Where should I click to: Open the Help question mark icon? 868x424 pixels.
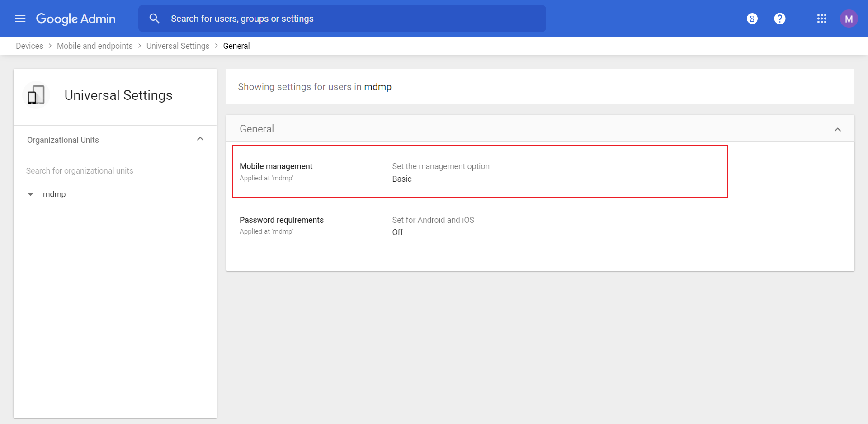click(x=779, y=19)
